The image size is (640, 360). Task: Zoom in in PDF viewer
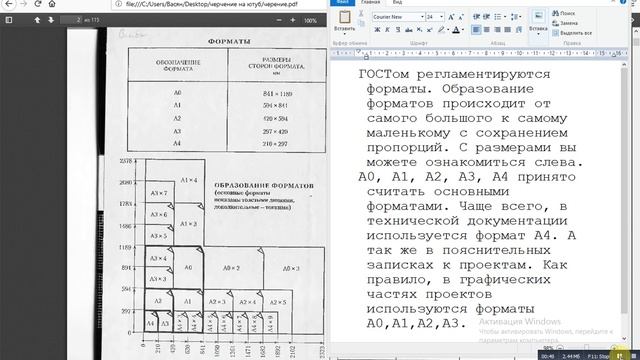tap(293, 20)
